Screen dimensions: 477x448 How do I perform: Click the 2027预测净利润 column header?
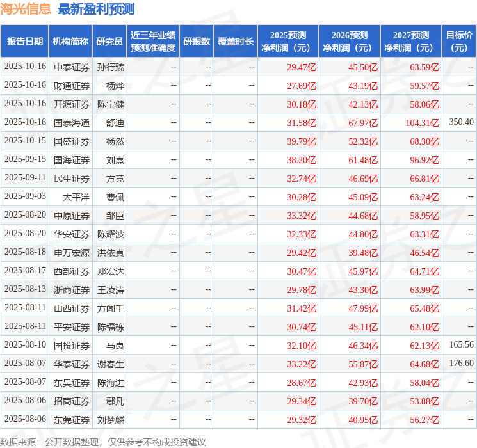pyautogui.click(x=411, y=41)
